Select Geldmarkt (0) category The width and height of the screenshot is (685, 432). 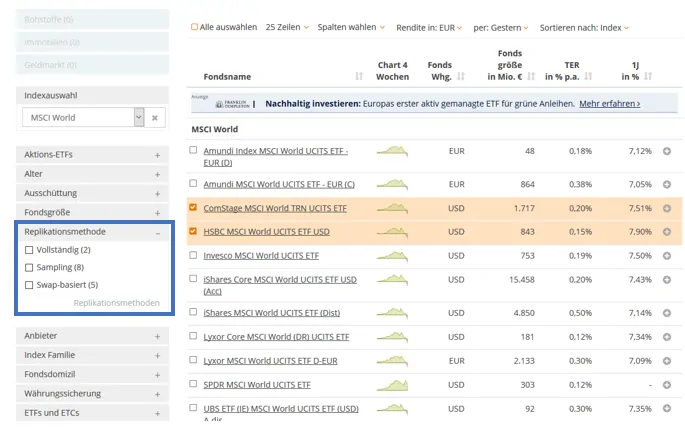92,65
